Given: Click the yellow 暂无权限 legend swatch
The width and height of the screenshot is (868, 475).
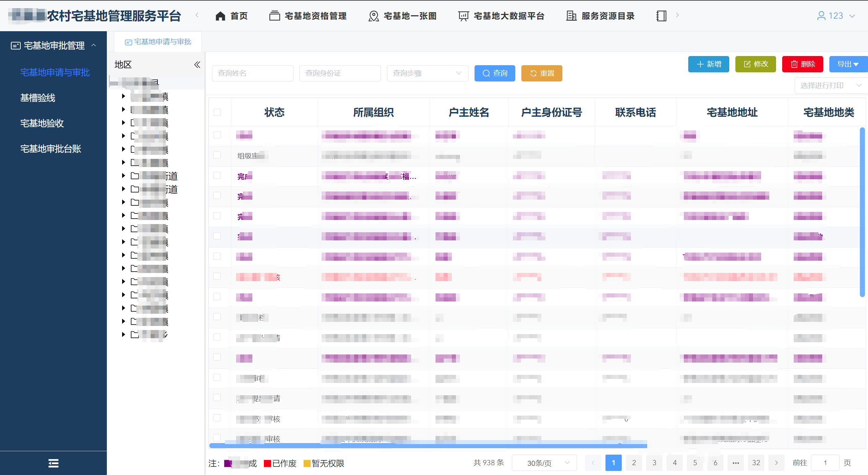Looking at the screenshot, I should (x=307, y=463).
